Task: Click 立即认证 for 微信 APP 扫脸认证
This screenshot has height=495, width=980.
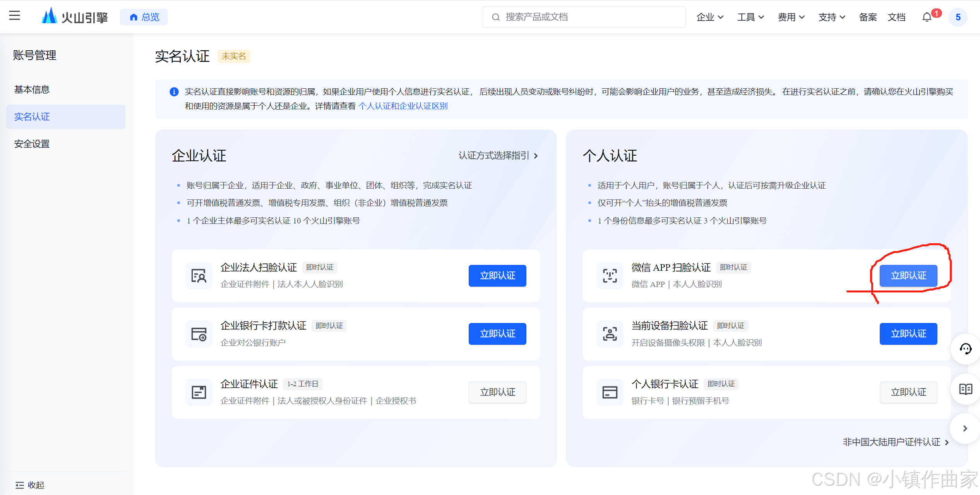Action: [908, 276]
